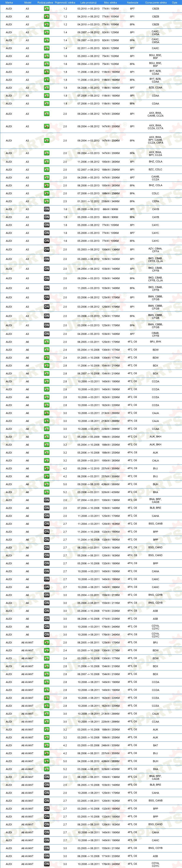Click diesel ON icon in A6 Avant CDYA, CDYC row

coord(47,864)
